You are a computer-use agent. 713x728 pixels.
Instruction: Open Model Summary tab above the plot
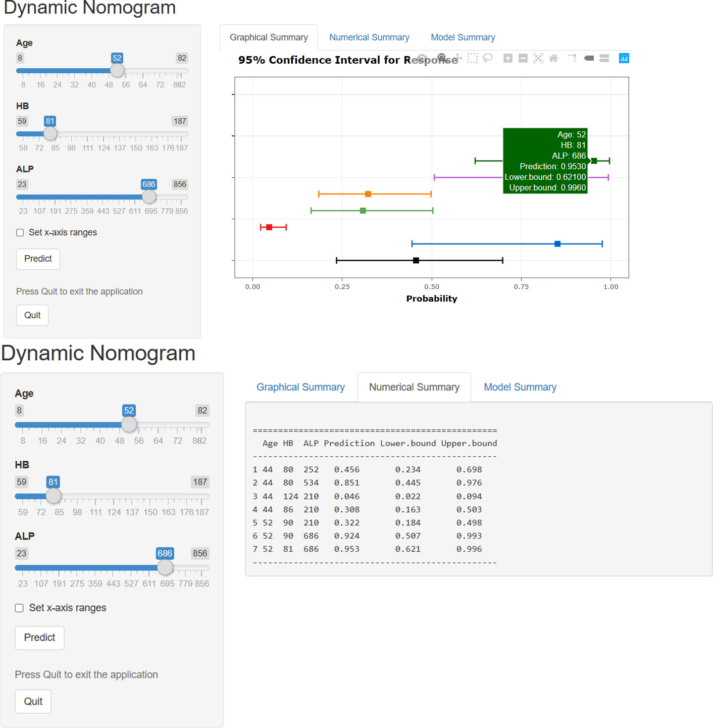tap(463, 37)
